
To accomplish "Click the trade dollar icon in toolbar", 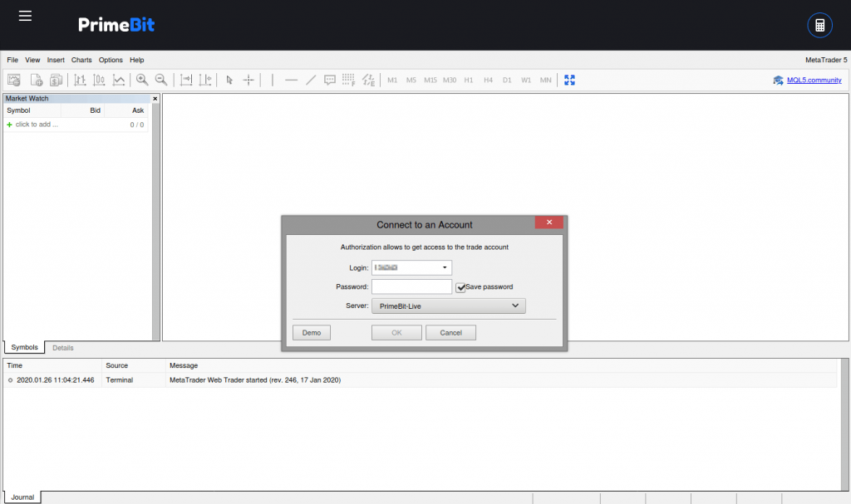I will pyautogui.click(x=56, y=81).
